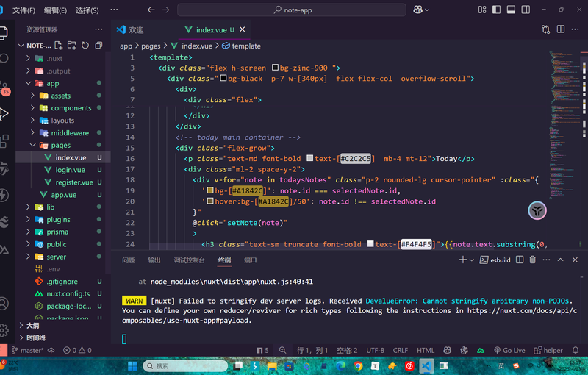Screen dimensions: 588x375
Task: Split the editor to the right
Action: pos(561,29)
